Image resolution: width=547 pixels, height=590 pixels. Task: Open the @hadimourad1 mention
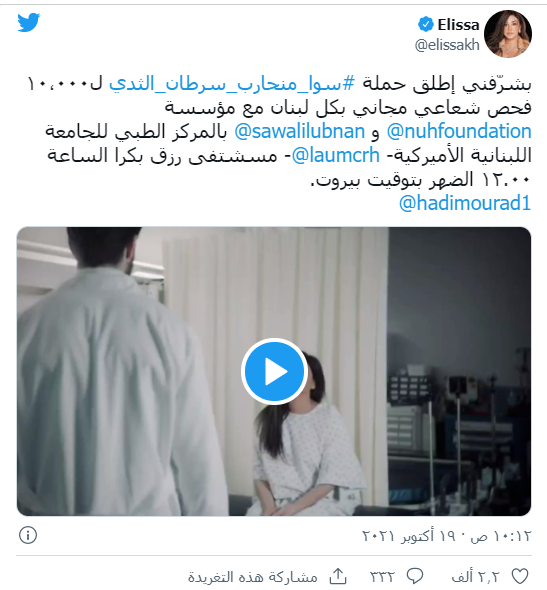465,204
